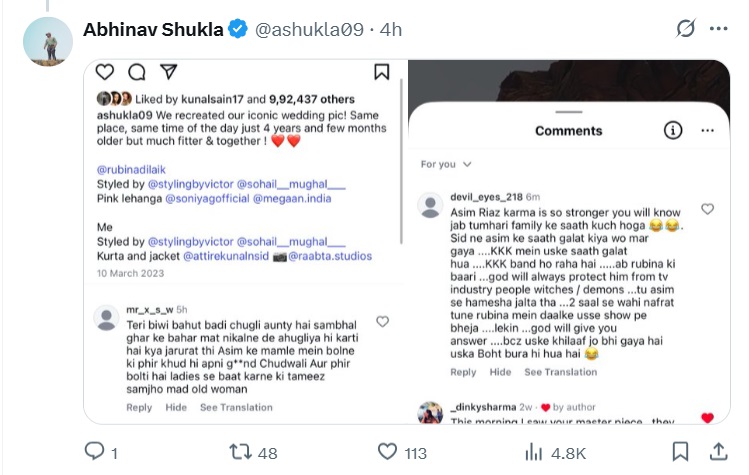Click the share icon on the tweet
749x475 pixels.
[717, 452]
